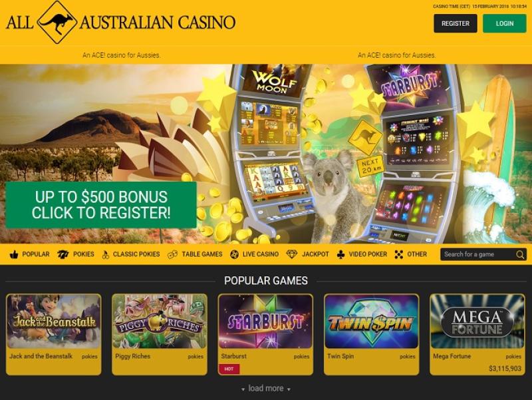Image resolution: width=532 pixels, height=400 pixels.
Task: Click the Register button
Action: 456,23
